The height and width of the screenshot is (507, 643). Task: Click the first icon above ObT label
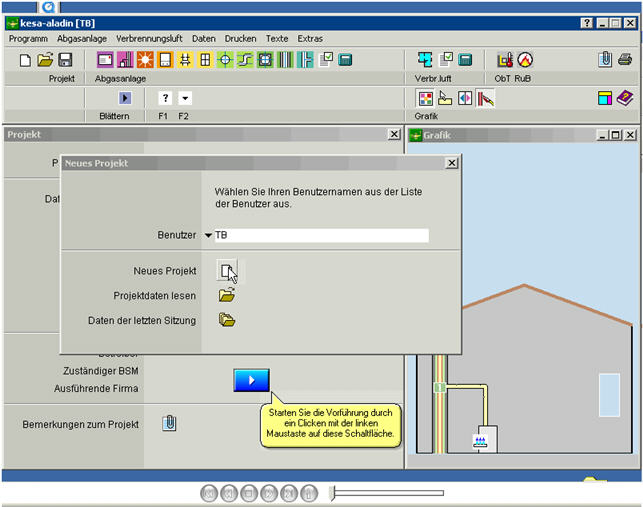504,60
